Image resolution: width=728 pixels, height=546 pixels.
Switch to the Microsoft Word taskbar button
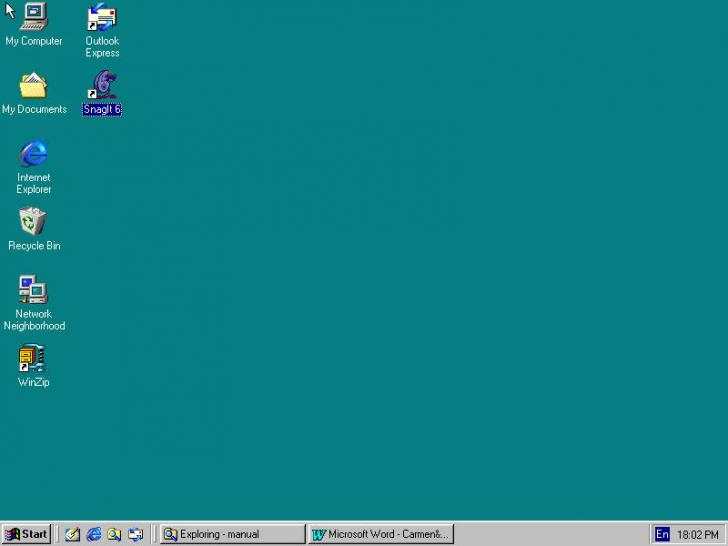(x=381, y=534)
